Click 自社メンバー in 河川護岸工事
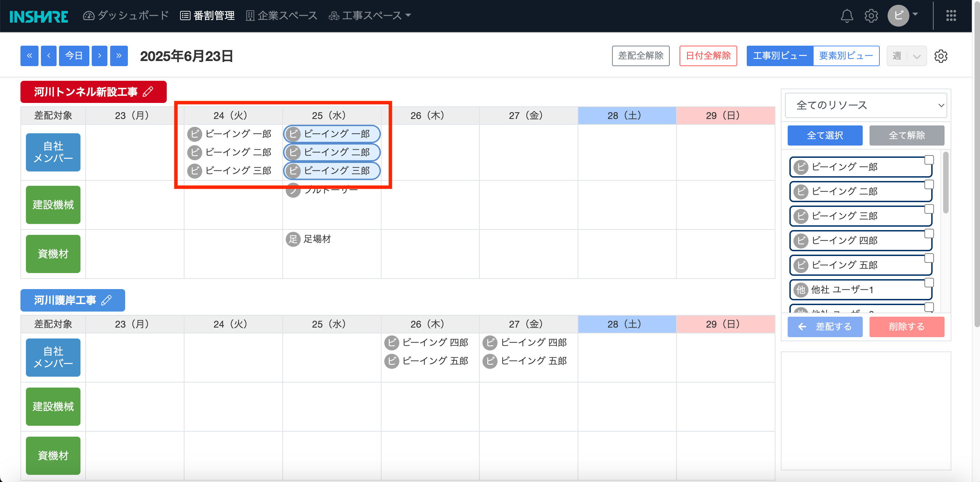This screenshot has width=980, height=482. (53, 358)
